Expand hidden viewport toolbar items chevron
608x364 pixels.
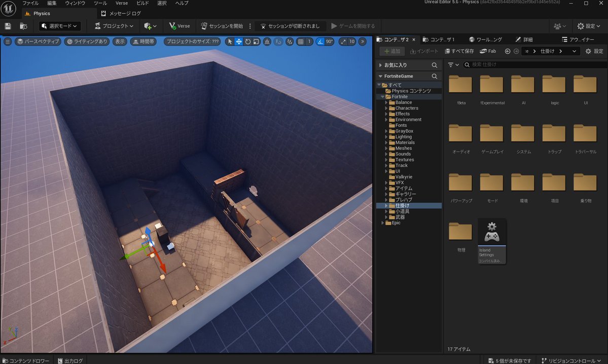pos(363,42)
